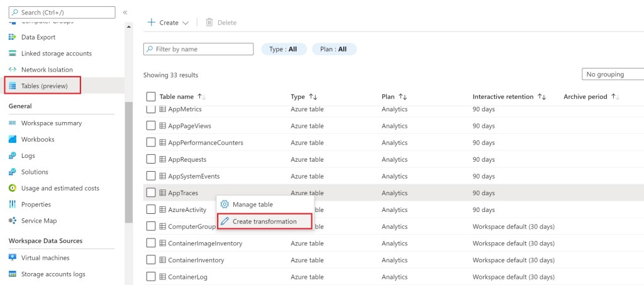
Task: Click the Service Map icon
Action: coord(13,221)
